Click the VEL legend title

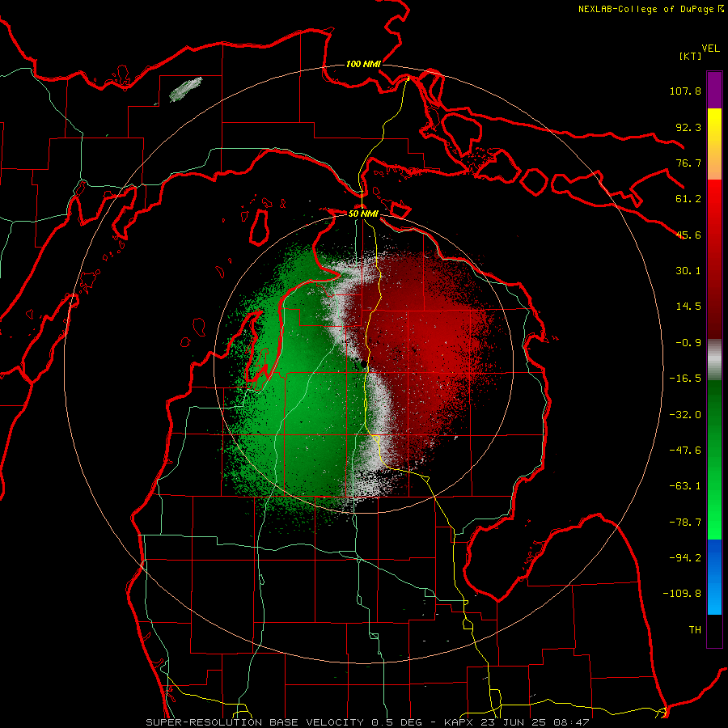[710, 49]
